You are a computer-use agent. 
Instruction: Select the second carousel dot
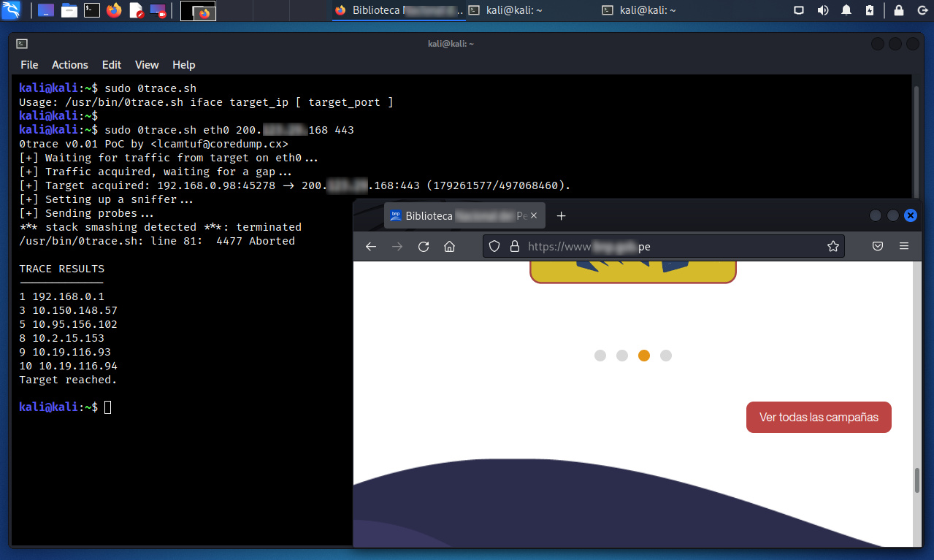tap(622, 356)
